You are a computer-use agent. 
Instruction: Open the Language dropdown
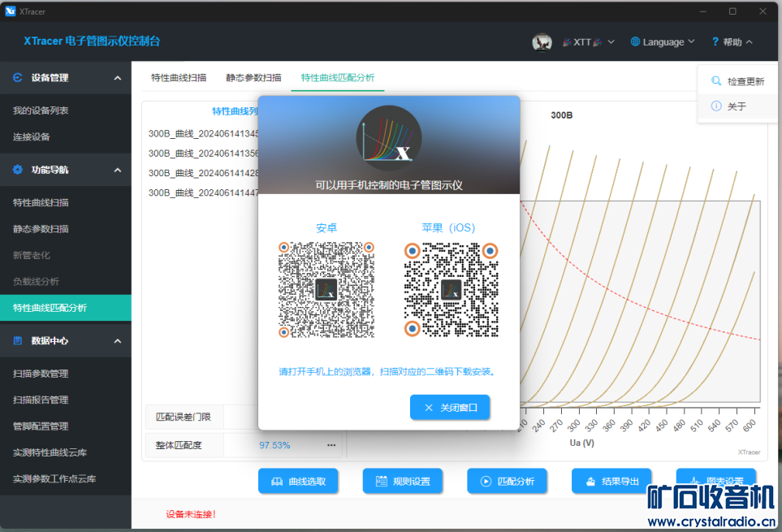point(663,42)
